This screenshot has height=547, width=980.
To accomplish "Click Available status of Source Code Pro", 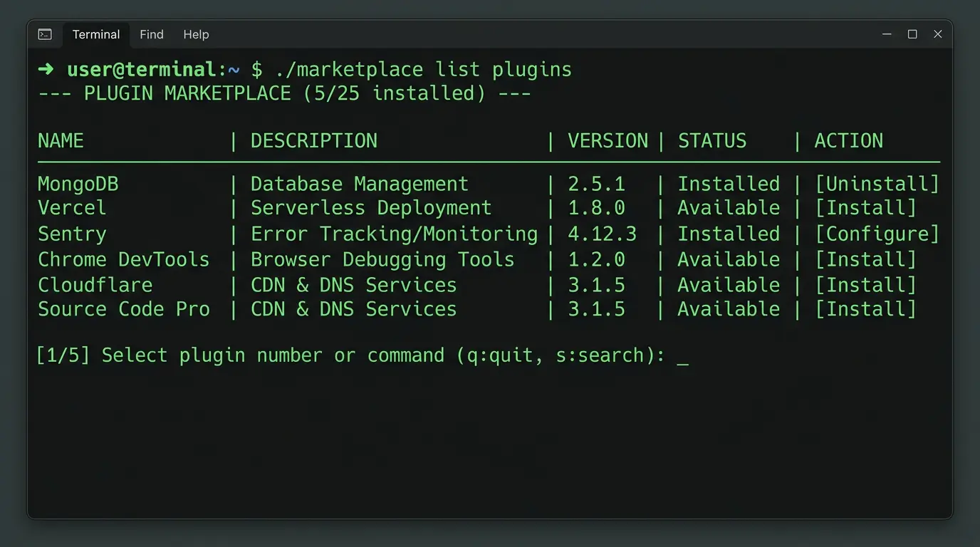I will point(729,309).
